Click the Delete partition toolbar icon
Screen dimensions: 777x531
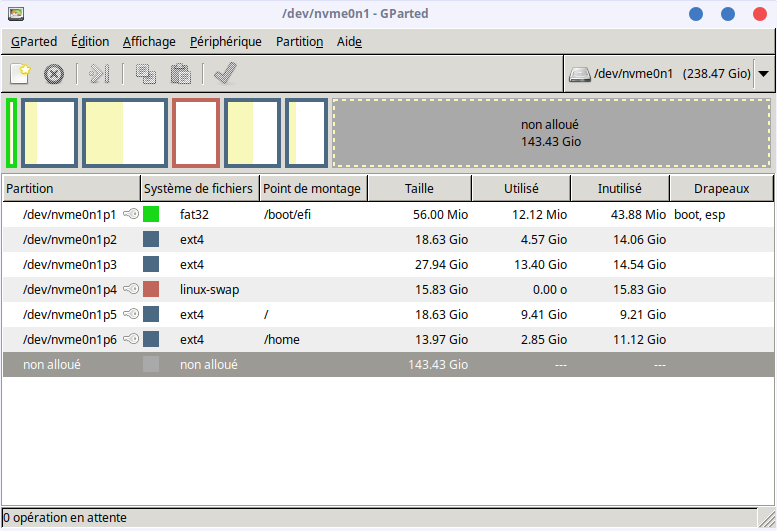click(x=54, y=73)
